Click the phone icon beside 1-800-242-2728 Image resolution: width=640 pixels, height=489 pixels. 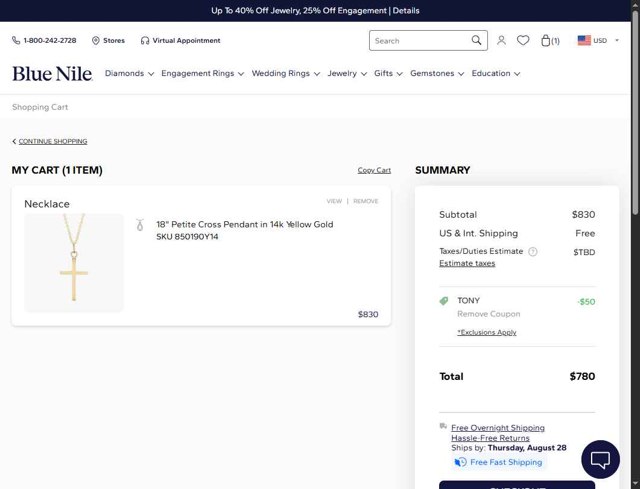(16, 40)
